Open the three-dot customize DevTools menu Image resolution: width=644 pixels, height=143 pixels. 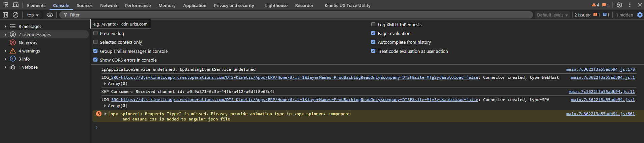click(x=630, y=5)
